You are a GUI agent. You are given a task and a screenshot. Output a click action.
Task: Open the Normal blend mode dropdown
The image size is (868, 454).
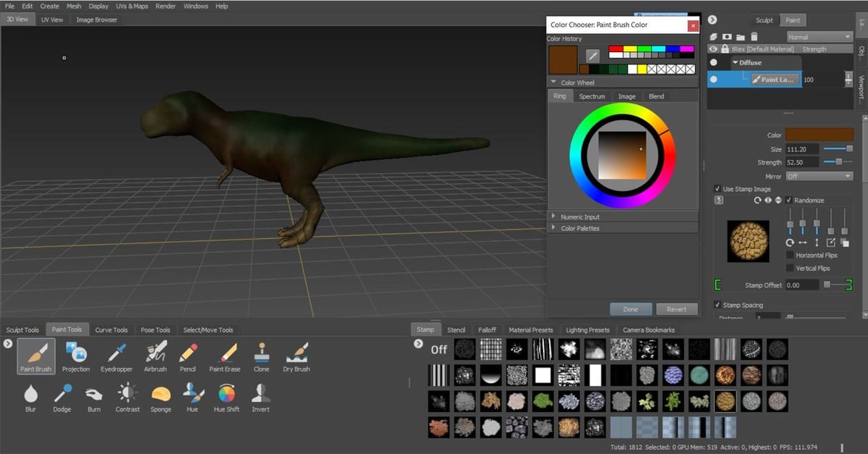(818, 36)
